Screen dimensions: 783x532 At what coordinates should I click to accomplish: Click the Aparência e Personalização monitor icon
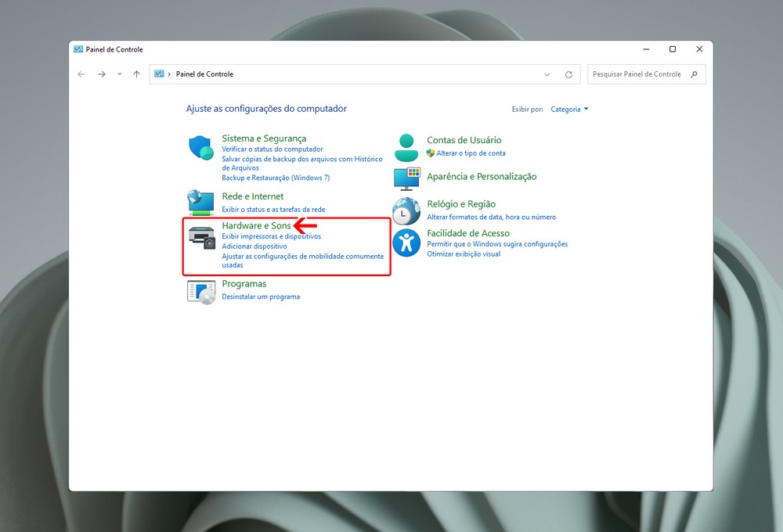tap(406, 178)
